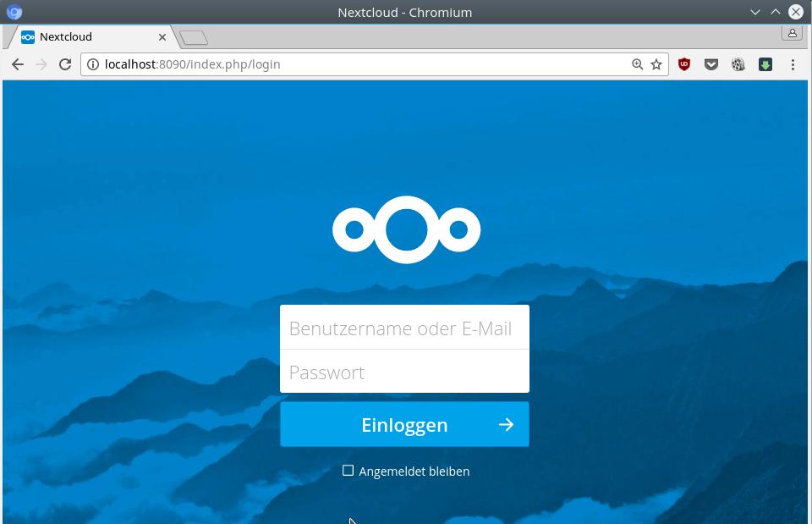The width and height of the screenshot is (812, 524).
Task: Click the zoom magnifier icon in address bar
Action: click(638, 64)
